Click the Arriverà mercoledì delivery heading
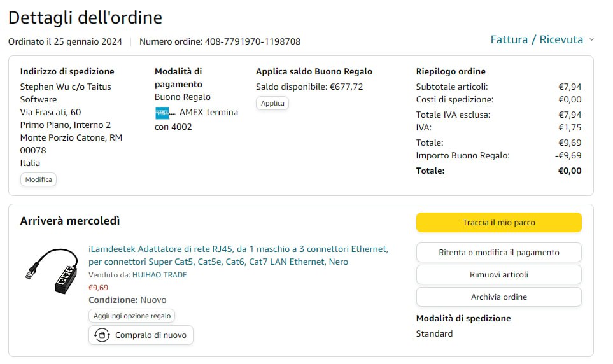The image size is (613, 364). (70, 221)
